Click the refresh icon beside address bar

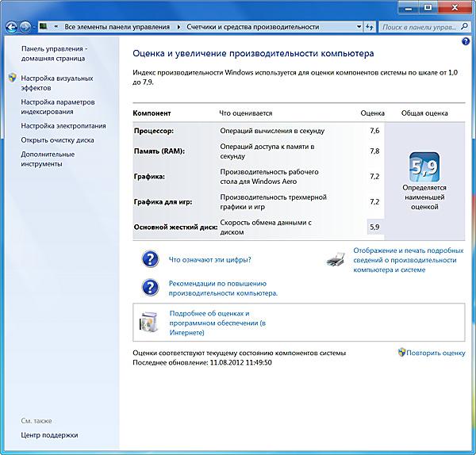coord(370,27)
